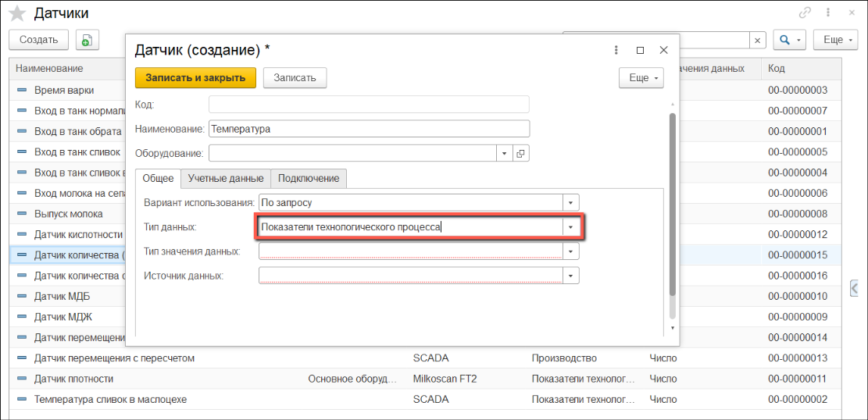The width and height of the screenshot is (868, 420).
Task: Expand the Источник данных dropdown
Action: (x=571, y=276)
